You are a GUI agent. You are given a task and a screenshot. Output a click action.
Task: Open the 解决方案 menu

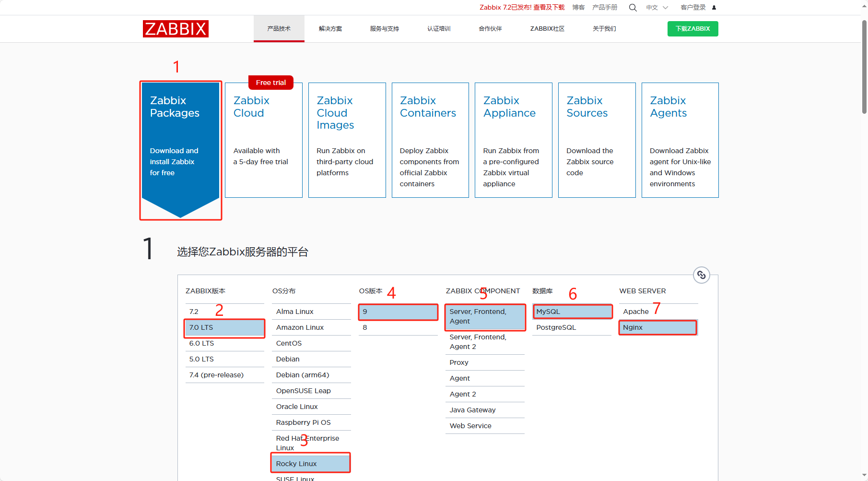point(330,29)
